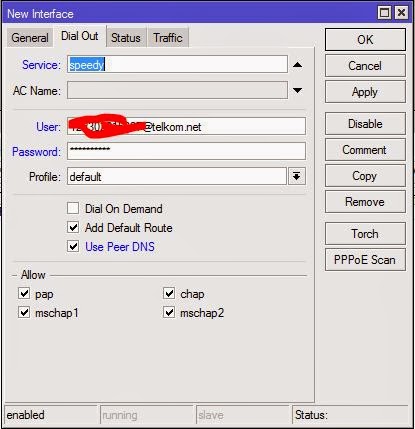Collapse the Service field with up arrow
The width and height of the screenshot is (415, 429).
[x=297, y=65]
